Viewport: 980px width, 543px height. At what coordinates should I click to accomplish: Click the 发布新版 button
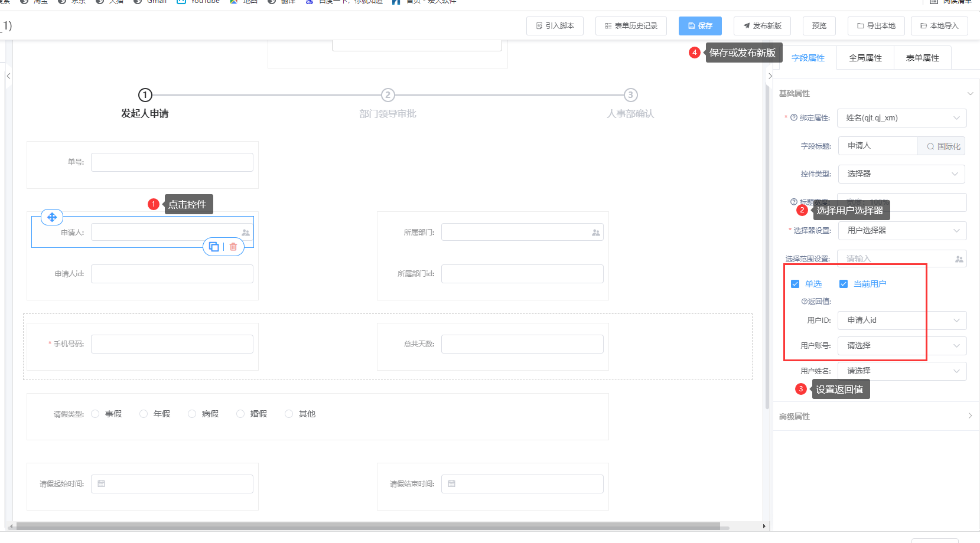click(x=762, y=26)
